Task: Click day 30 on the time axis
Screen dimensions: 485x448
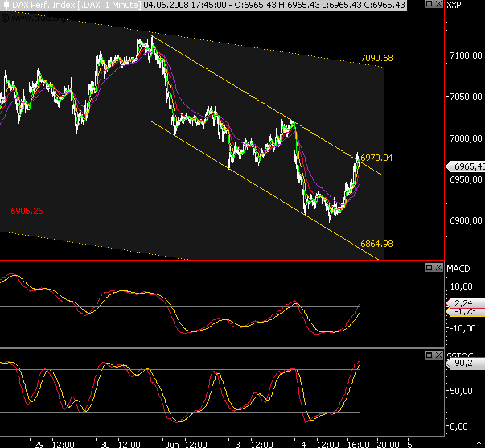Action: (105, 444)
